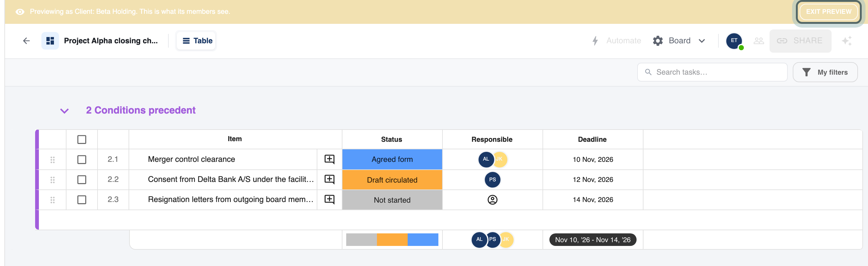Image resolution: width=868 pixels, height=266 pixels.
Task: Click the 14 Nov, 2026 deadline cell
Action: pos(593,200)
